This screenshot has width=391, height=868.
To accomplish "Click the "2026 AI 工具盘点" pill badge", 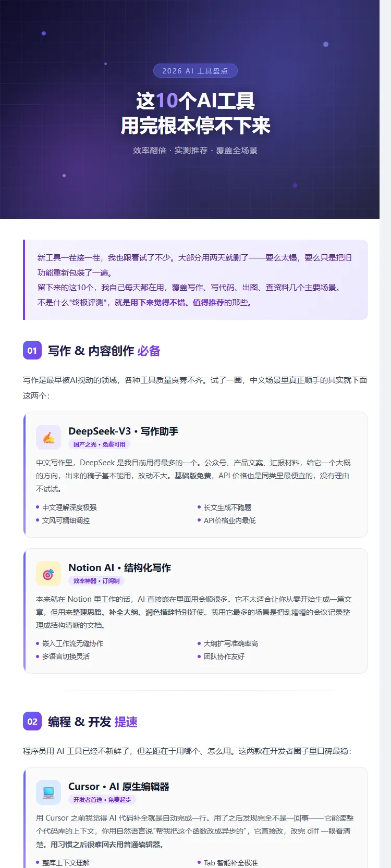I will [x=195, y=71].
